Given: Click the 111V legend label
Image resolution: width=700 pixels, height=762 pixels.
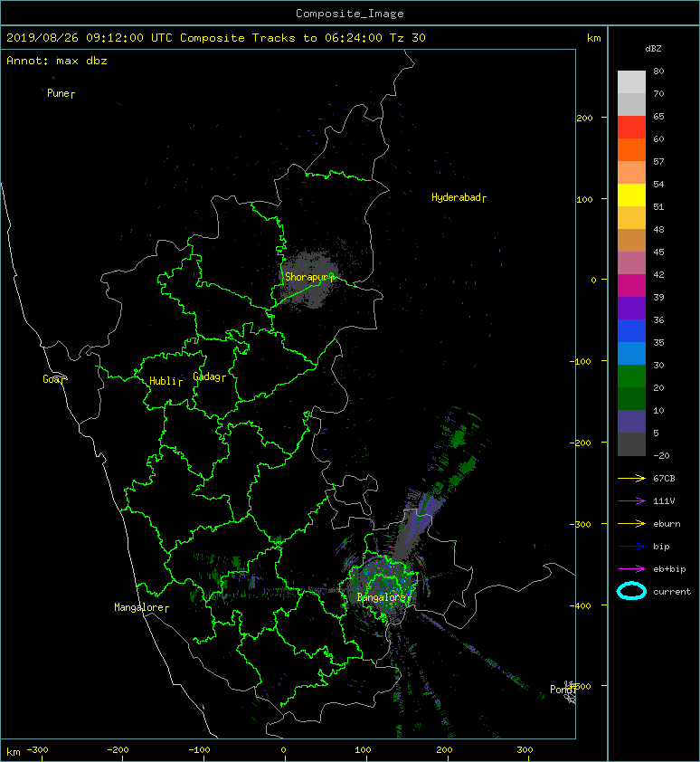Looking at the screenshot, I should point(663,501).
